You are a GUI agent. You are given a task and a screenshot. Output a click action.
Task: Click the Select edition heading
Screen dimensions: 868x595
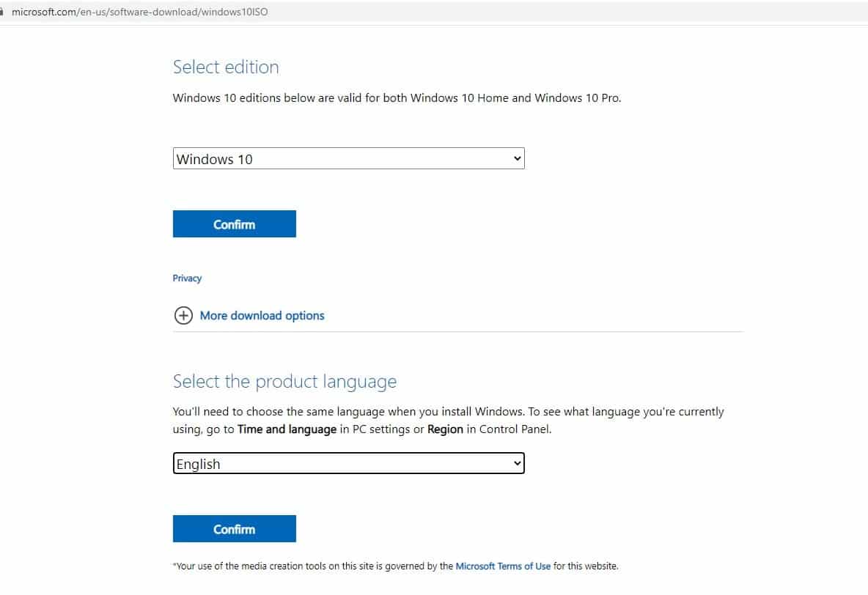coord(225,67)
